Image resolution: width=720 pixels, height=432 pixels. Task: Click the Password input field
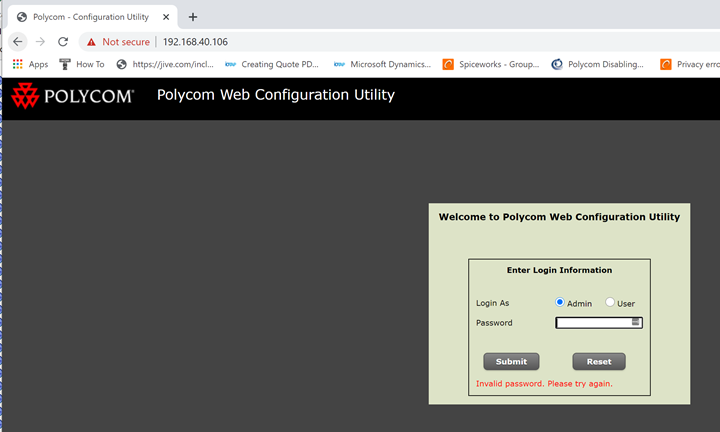pyautogui.click(x=599, y=323)
